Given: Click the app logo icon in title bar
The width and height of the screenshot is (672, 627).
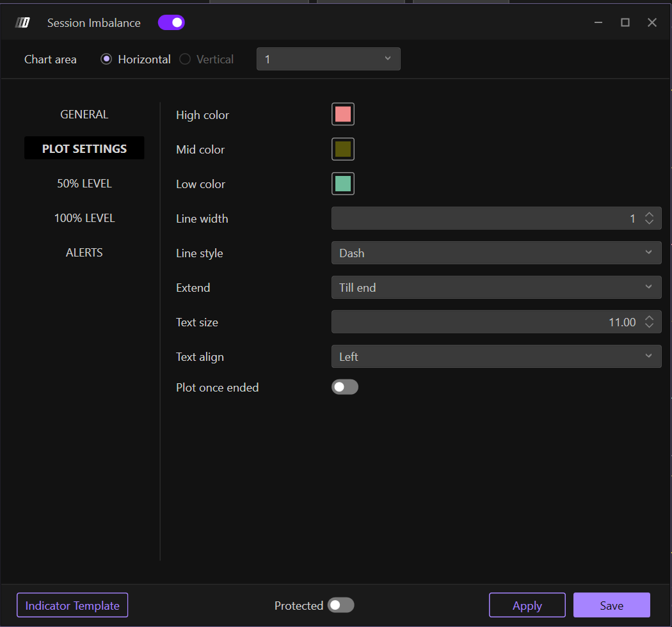Looking at the screenshot, I should [22, 23].
